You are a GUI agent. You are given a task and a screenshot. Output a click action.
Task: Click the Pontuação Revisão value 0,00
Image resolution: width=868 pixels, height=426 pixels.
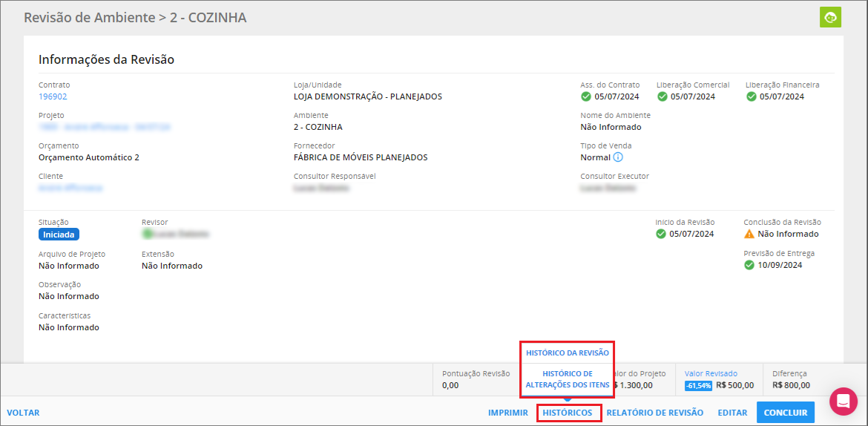(x=450, y=386)
